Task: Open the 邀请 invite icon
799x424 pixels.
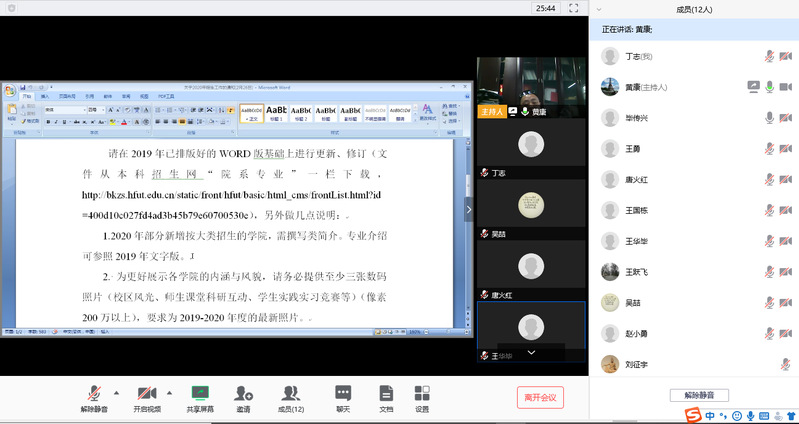Action: pos(243,392)
